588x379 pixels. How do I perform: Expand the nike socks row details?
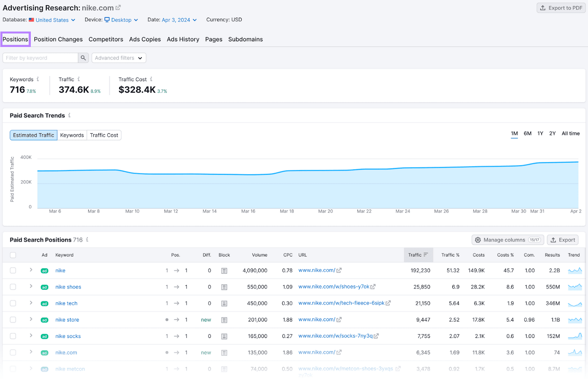coord(31,336)
